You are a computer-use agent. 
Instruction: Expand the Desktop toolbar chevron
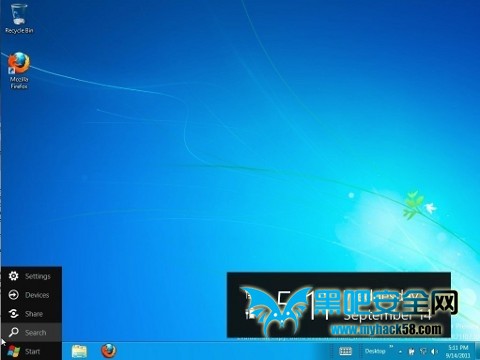(x=391, y=347)
